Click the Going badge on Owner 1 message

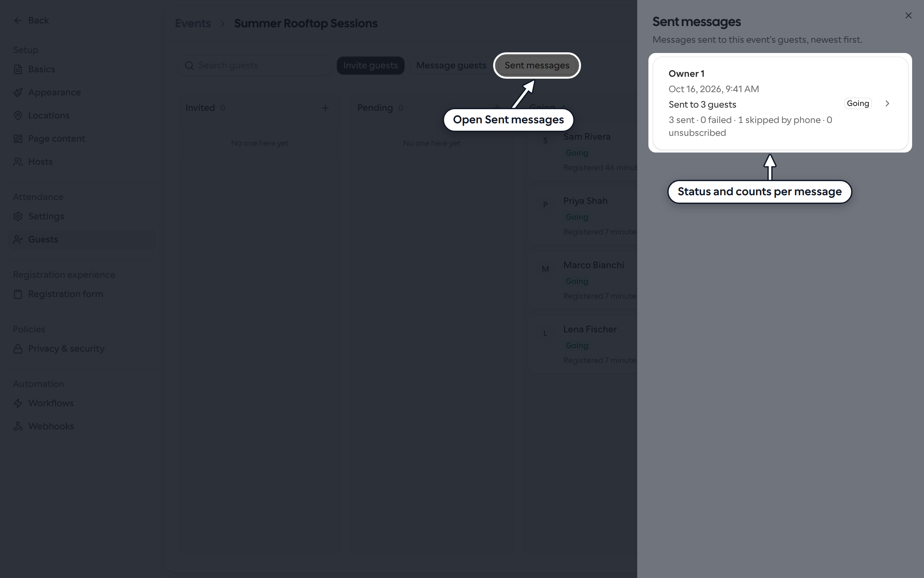click(x=858, y=103)
